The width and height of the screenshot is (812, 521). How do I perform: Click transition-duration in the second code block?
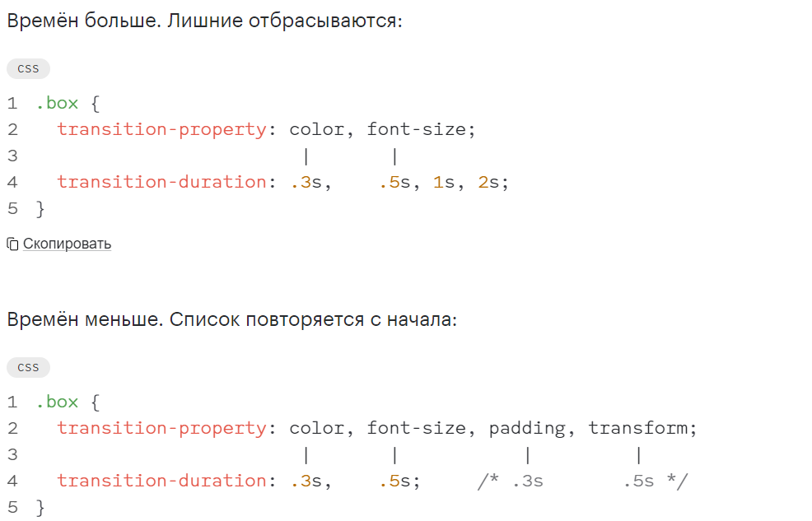coord(161,481)
